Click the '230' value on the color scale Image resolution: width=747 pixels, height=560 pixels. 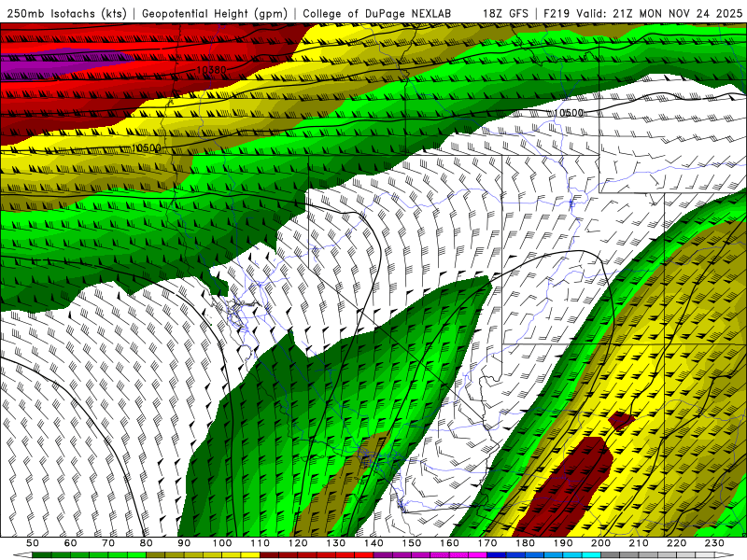[x=714, y=543]
